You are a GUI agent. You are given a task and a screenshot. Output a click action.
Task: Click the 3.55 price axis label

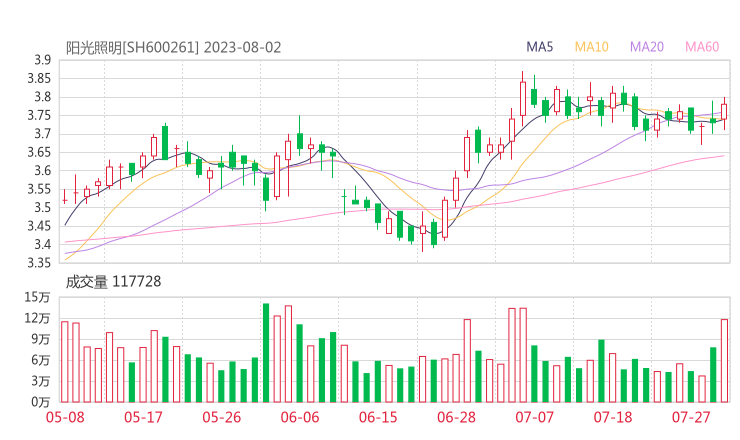point(39,189)
